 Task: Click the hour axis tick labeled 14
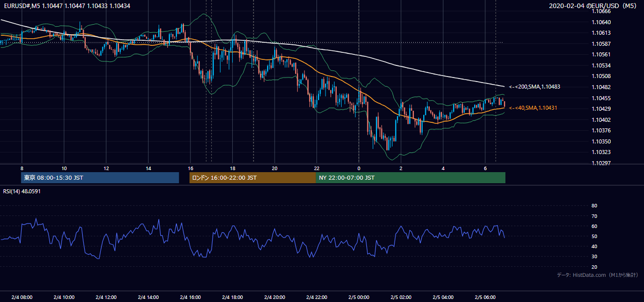click(x=148, y=168)
